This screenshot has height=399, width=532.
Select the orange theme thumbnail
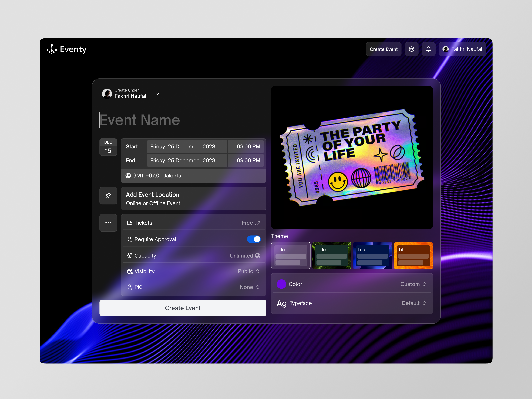[413, 255]
